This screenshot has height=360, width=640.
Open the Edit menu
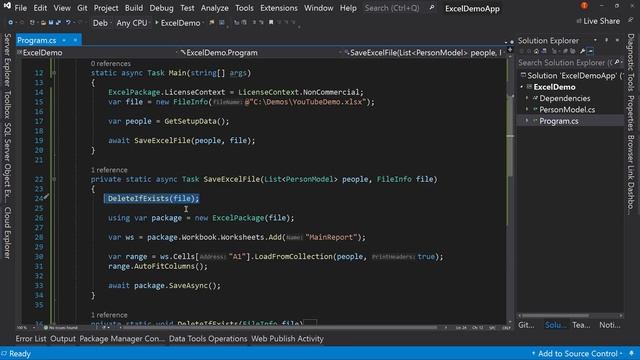tap(40, 8)
